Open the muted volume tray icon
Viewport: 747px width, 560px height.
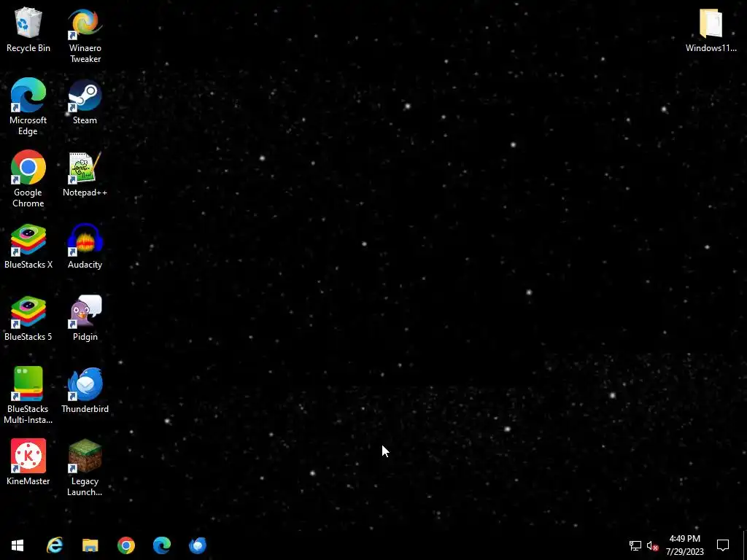652,545
